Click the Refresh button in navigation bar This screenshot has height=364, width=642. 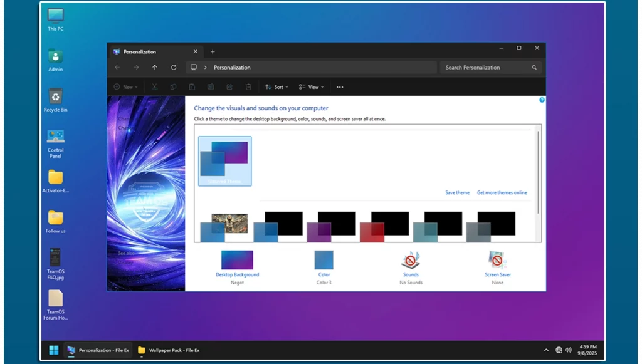[174, 68]
